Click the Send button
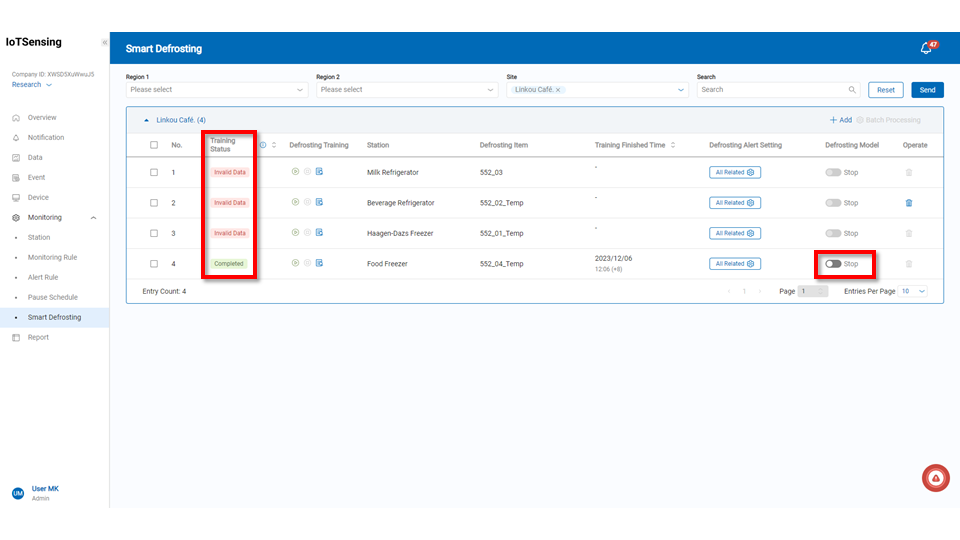This screenshot has height=540, width=960. 927,90
